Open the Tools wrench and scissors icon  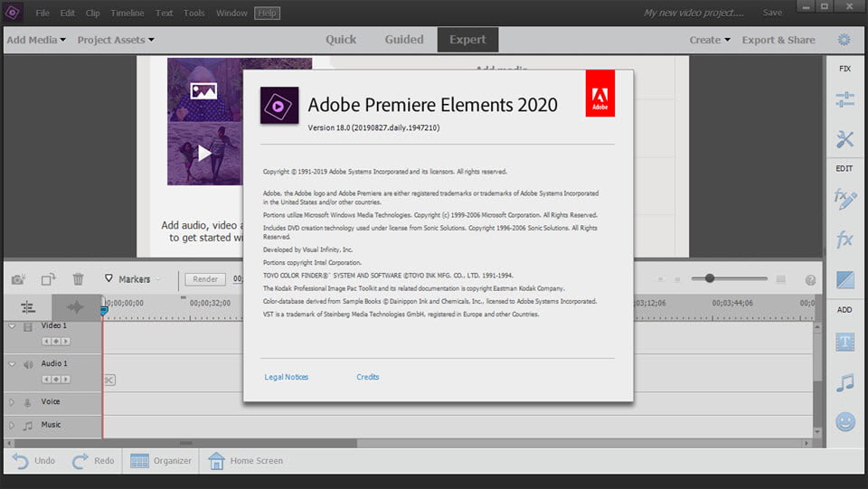click(844, 139)
